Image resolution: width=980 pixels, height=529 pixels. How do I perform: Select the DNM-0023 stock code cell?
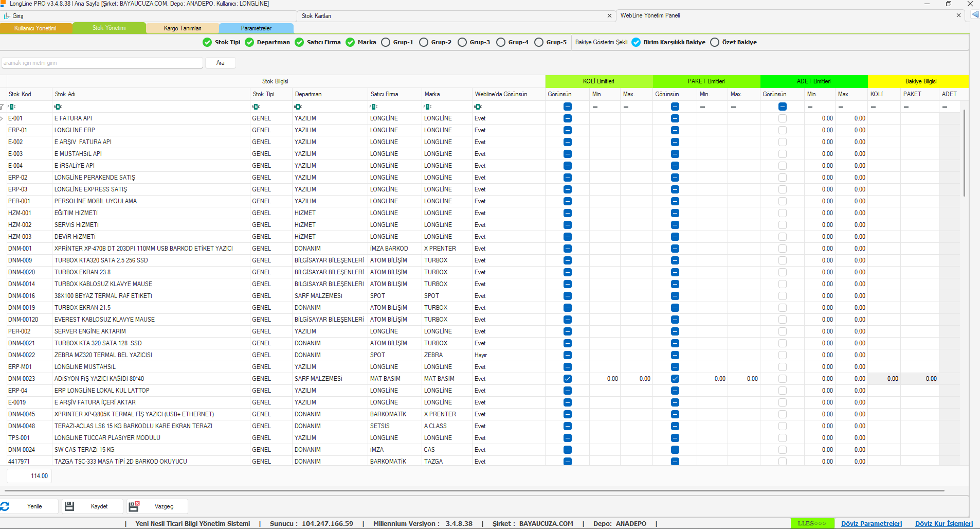click(x=30, y=379)
